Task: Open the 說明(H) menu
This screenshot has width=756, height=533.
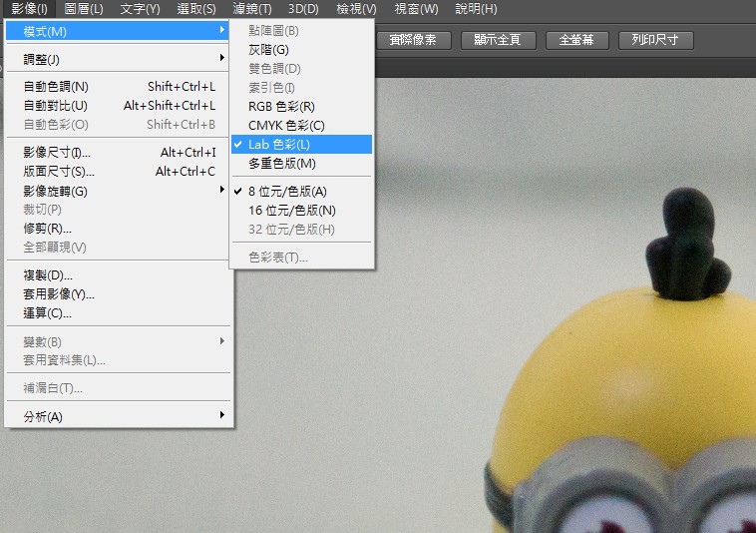Action: point(476,9)
